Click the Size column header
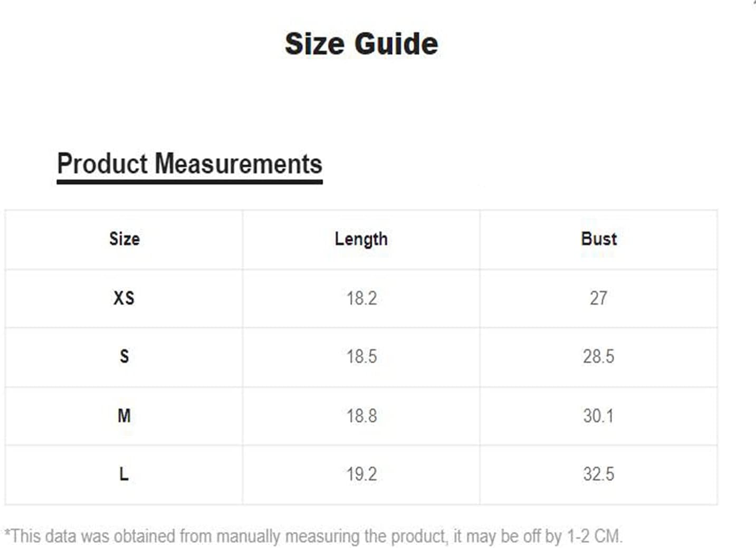 (x=125, y=239)
